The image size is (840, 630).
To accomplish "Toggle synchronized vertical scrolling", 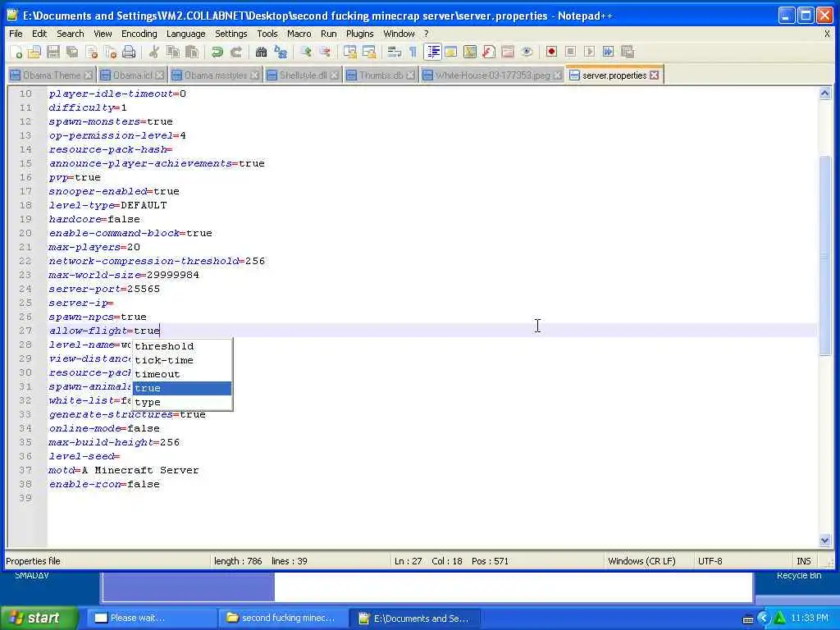I will tap(349, 52).
